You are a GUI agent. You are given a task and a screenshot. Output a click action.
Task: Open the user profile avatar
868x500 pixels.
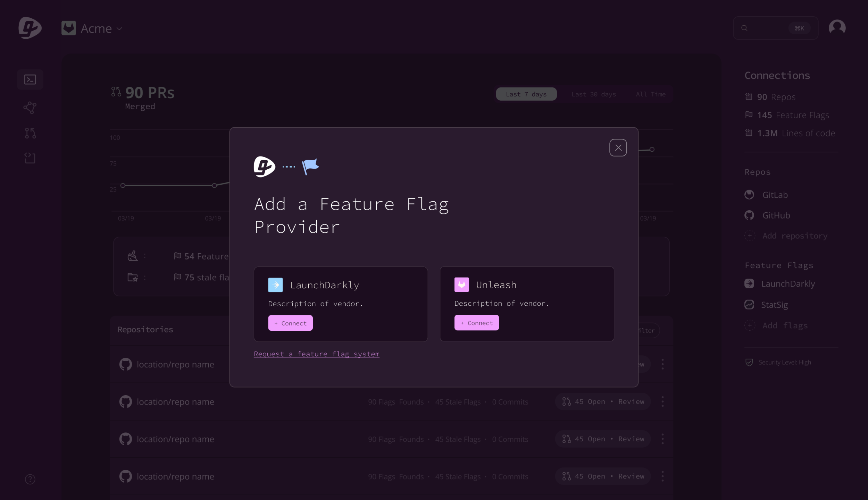pos(837,27)
